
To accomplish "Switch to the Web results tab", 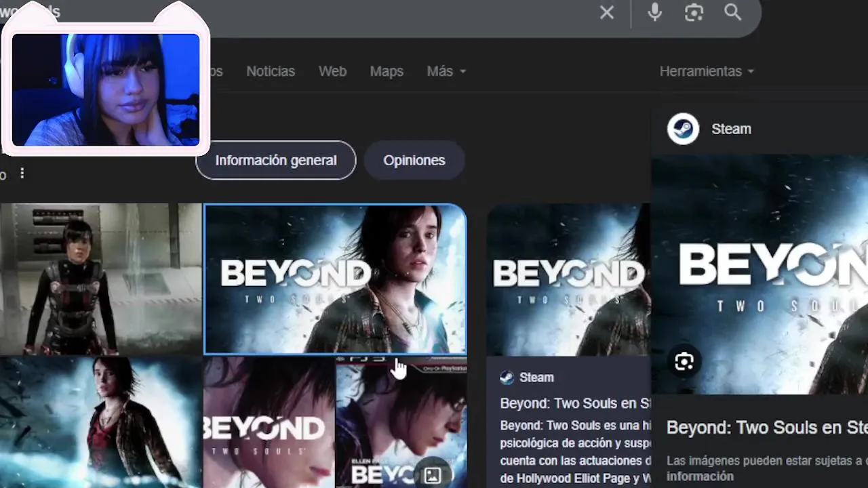I will [x=332, y=71].
